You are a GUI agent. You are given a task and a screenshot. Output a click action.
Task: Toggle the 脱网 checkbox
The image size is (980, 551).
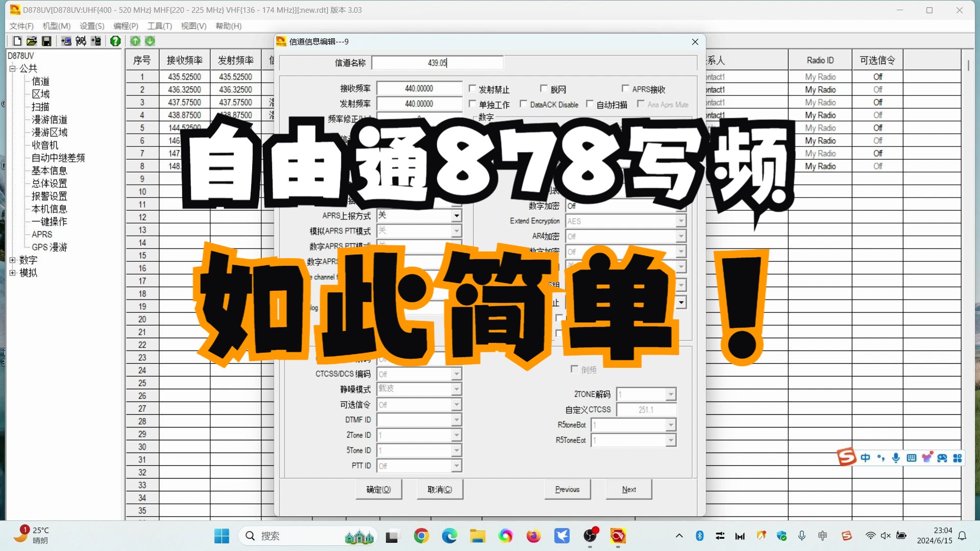click(x=544, y=89)
